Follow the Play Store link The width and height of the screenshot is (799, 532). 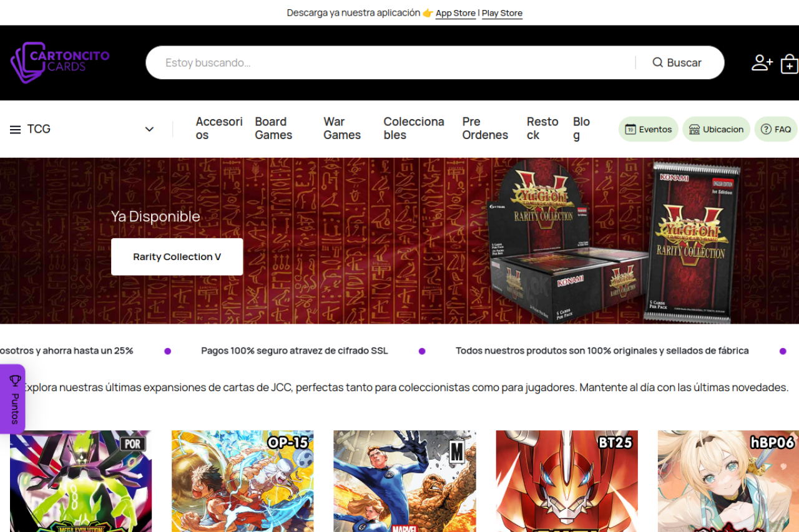click(x=502, y=13)
